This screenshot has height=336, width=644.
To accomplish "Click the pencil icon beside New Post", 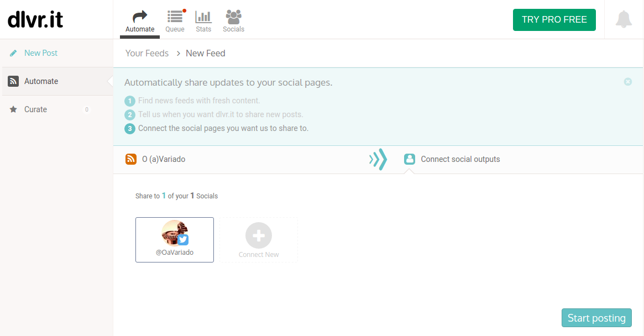I will coord(13,53).
